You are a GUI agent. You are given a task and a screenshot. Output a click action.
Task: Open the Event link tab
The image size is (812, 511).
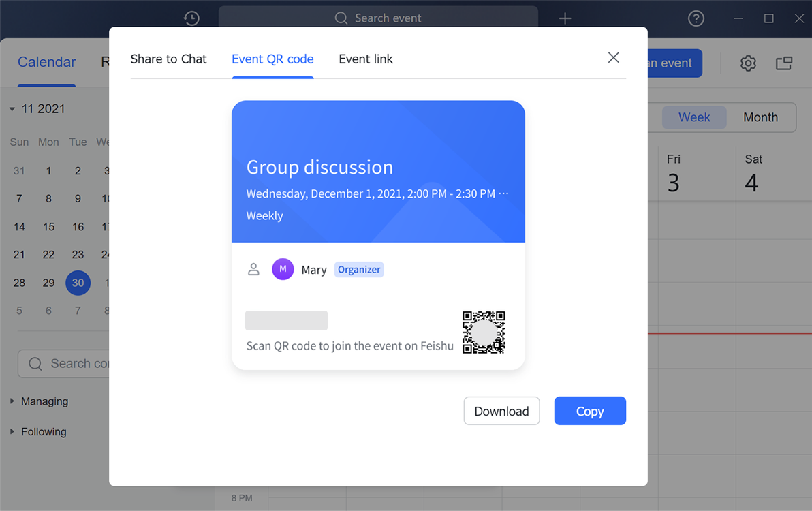tap(366, 59)
